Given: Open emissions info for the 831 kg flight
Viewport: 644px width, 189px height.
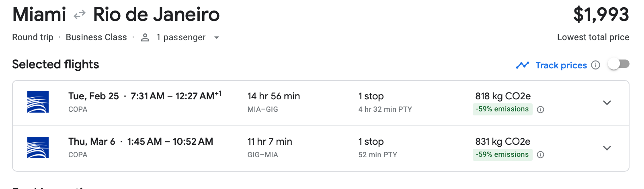Looking at the screenshot, I should click(541, 155).
